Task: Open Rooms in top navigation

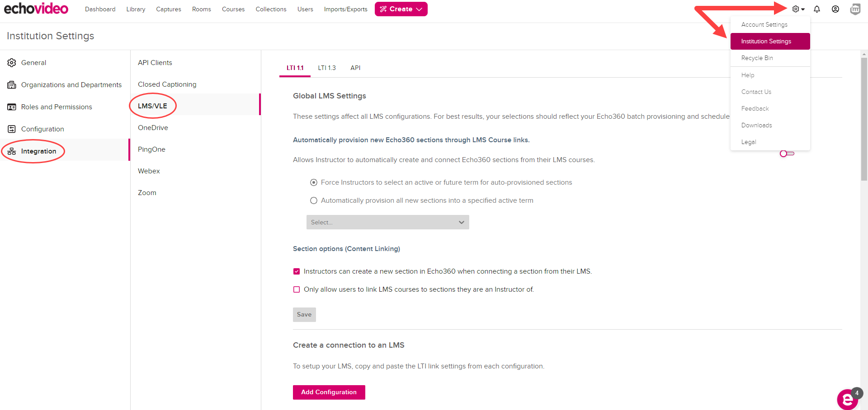Action: [x=202, y=9]
